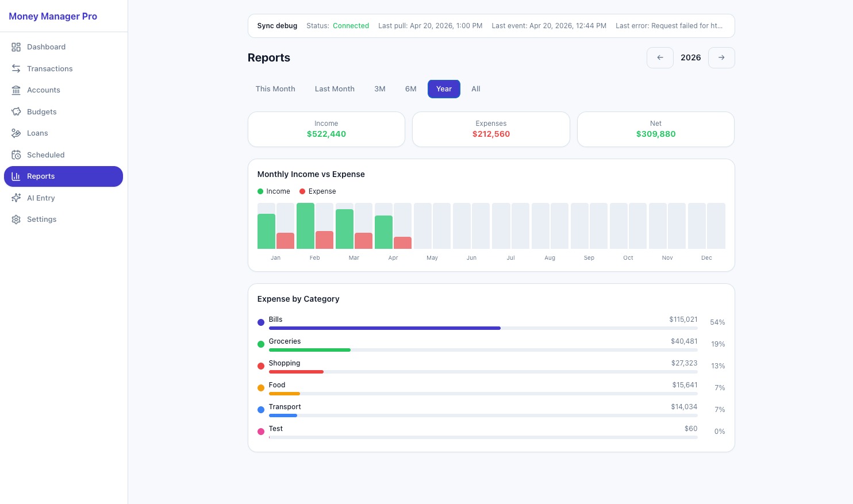Switch to the All time view

point(475,89)
